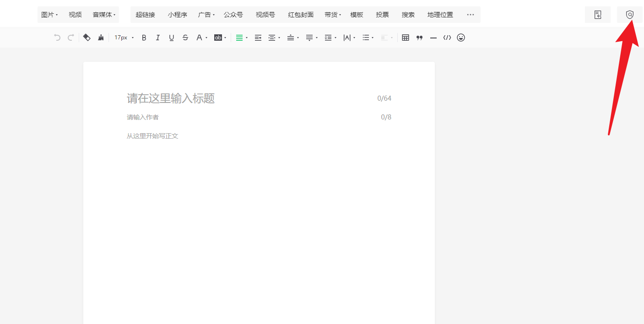Toggle italic formatting

pyautogui.click(x=157, y=38)
